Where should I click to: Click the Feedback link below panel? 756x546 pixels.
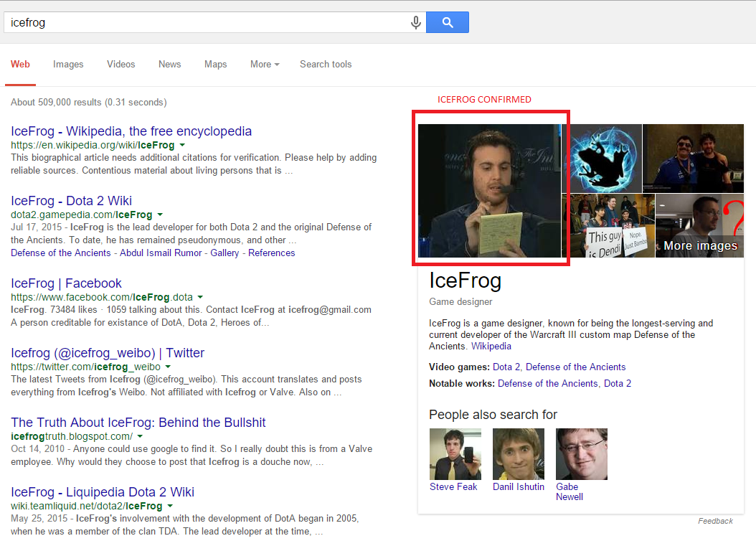(x=715, y=521)
